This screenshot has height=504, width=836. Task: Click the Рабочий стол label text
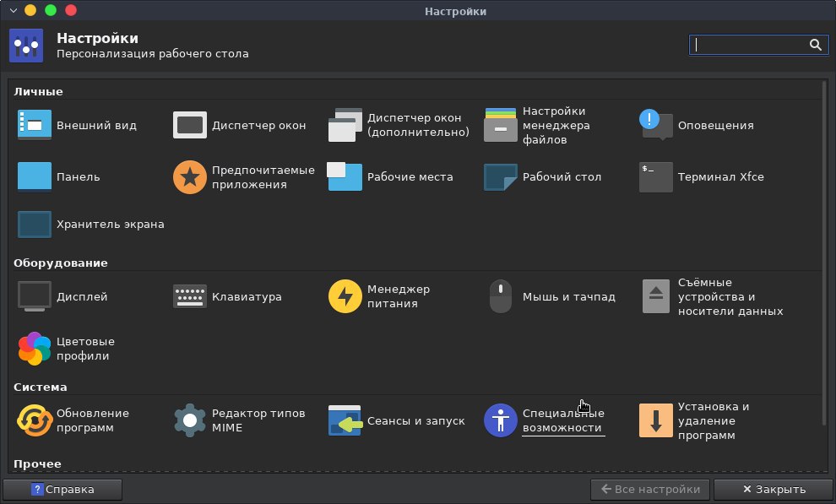coord(562,177)
